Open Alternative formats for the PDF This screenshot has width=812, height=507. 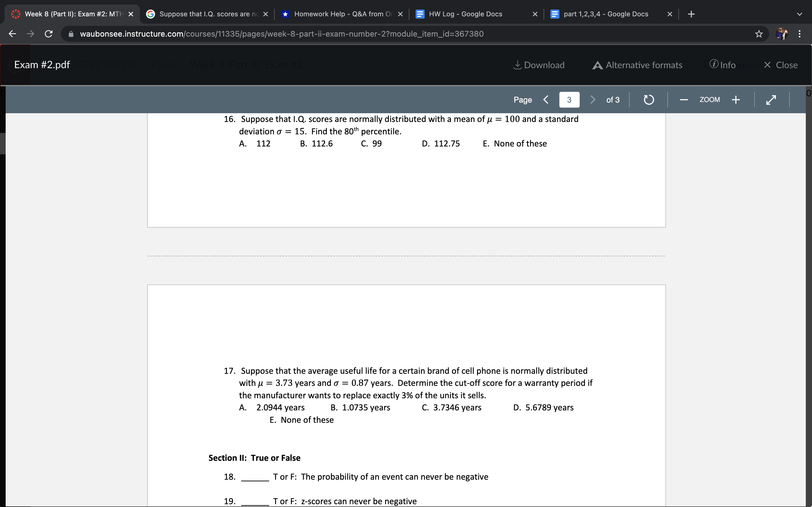click(x=637, y=65)
